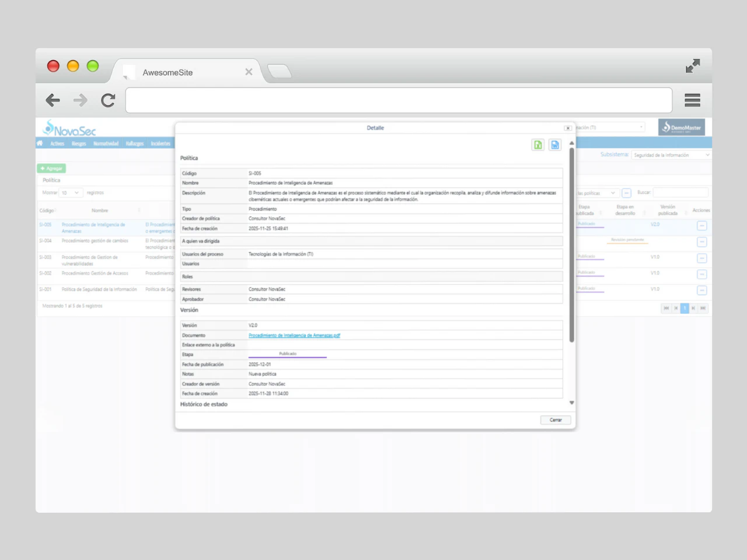
Task: Click the DemoMaster logo
Action: point(682,127)
